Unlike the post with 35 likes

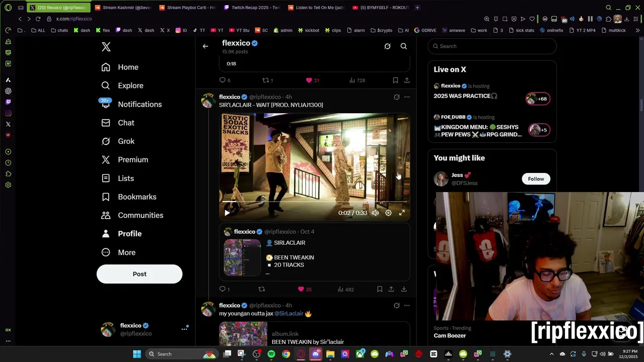point(304,289)
